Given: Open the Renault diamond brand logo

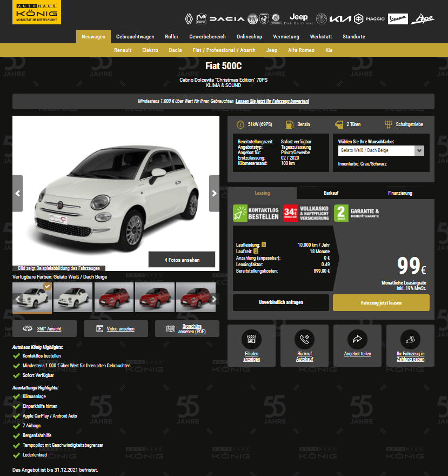Looking at the screenshot, I should [x=189, y=19].
